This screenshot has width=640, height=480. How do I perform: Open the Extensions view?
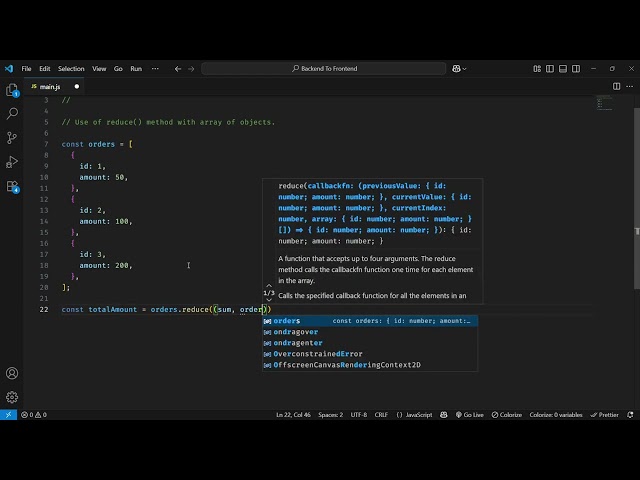tap(12, 187)
